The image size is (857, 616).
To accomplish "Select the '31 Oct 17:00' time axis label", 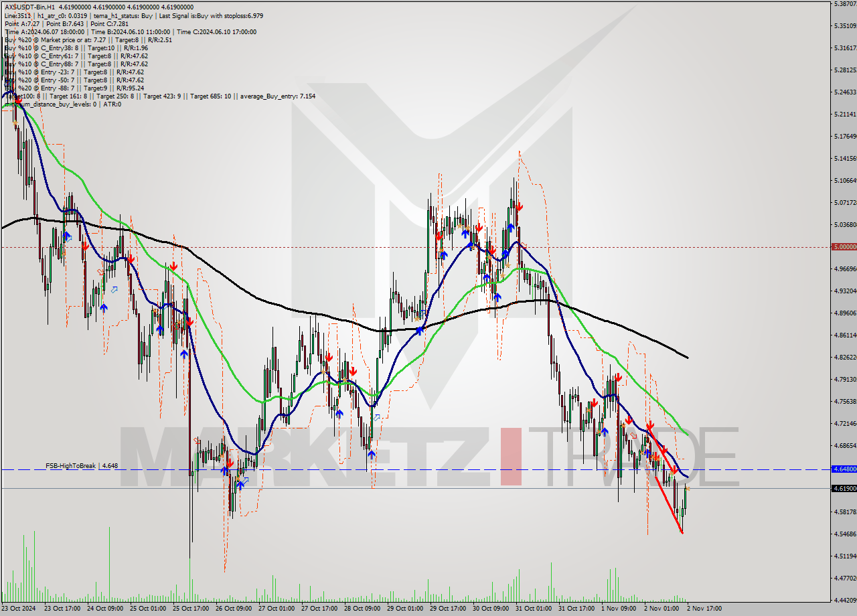I will click(576, 609).
